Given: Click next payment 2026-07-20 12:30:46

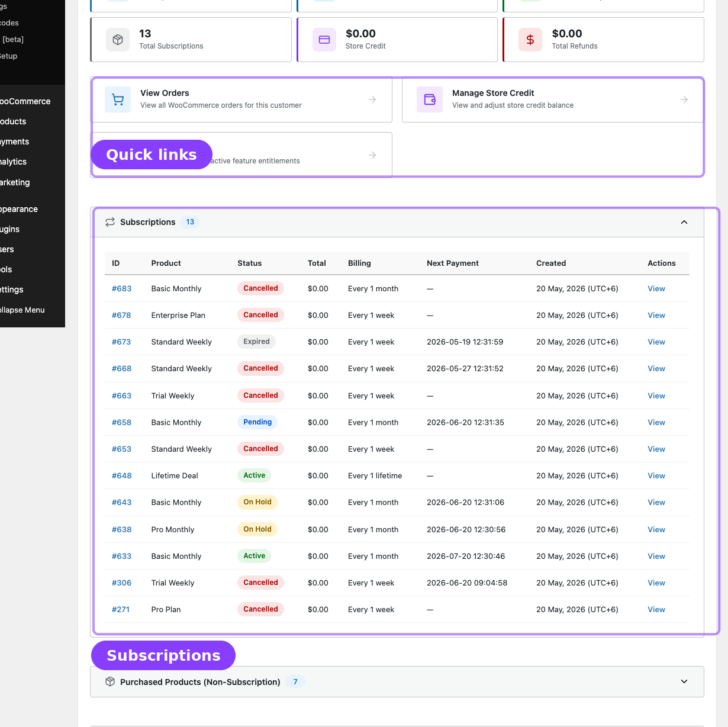Looking at the screenshot, I should 467,556.
